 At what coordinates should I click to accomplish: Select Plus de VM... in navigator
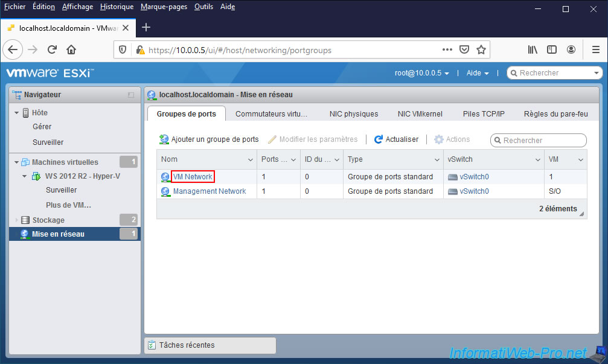[69, 205]
